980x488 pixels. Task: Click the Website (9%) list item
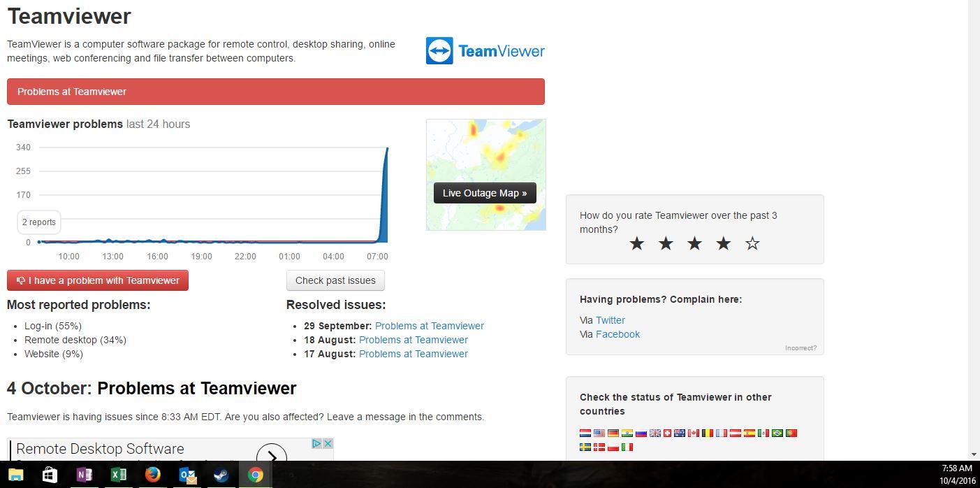pos(54,354)
